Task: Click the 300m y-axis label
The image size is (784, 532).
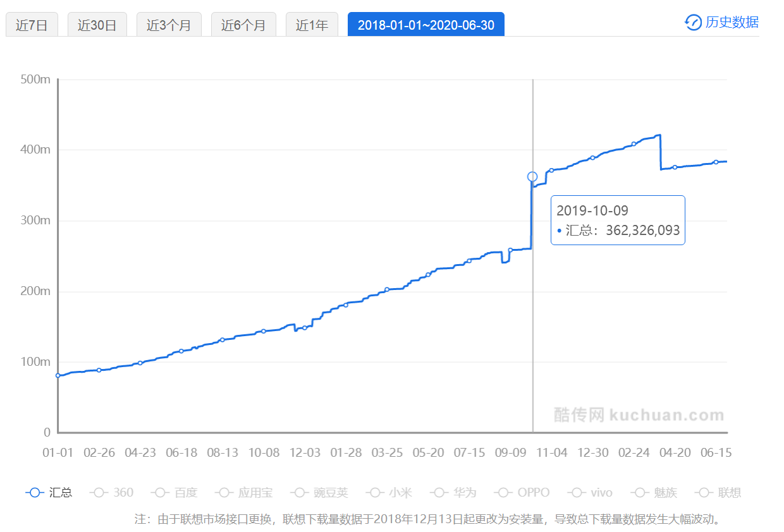Action: tap(35, 221)
